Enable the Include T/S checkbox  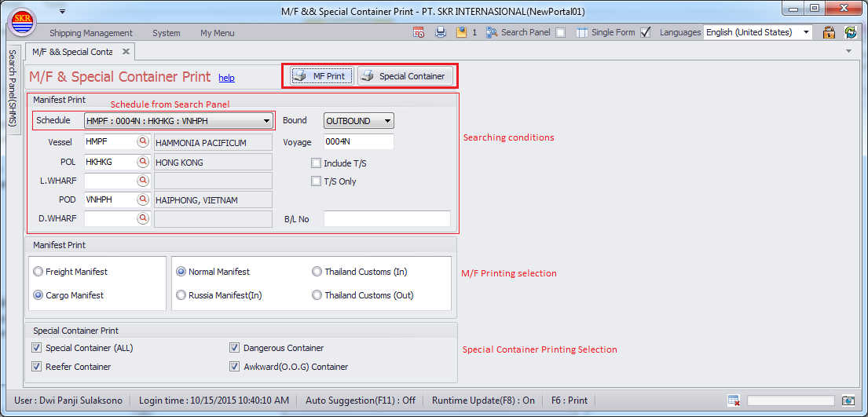[x=317, y=163]
